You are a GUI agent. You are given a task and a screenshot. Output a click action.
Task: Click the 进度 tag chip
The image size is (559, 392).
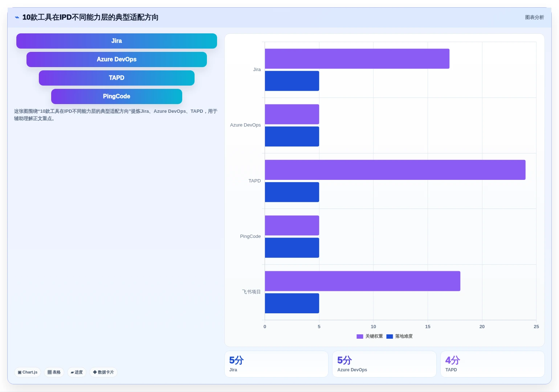[x=77, y=372]
